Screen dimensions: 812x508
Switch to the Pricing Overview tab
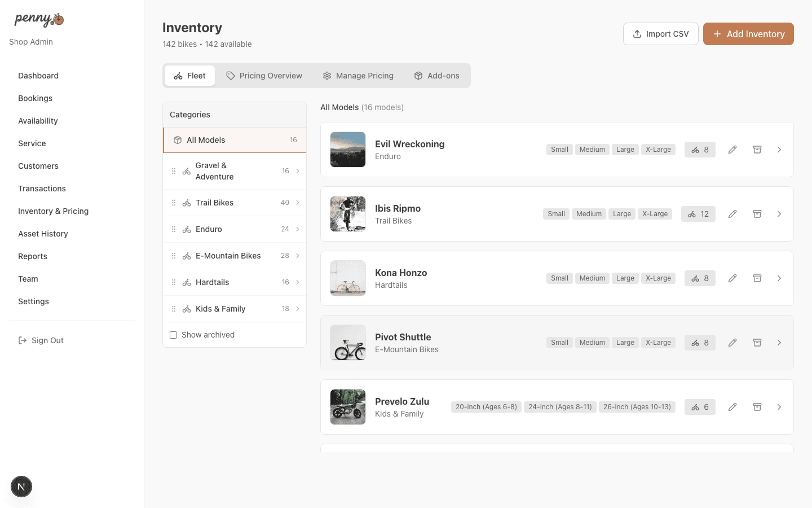pos(264,75)
